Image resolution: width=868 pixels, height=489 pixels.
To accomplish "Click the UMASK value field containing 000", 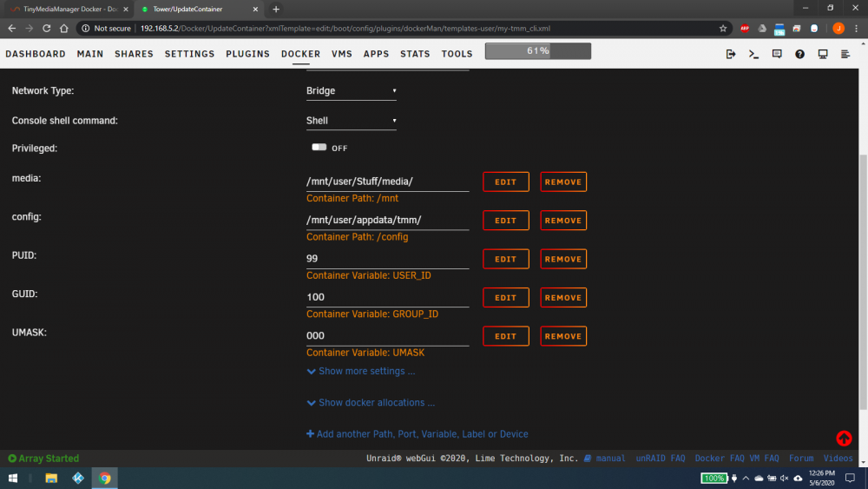I will click(387, 335).
